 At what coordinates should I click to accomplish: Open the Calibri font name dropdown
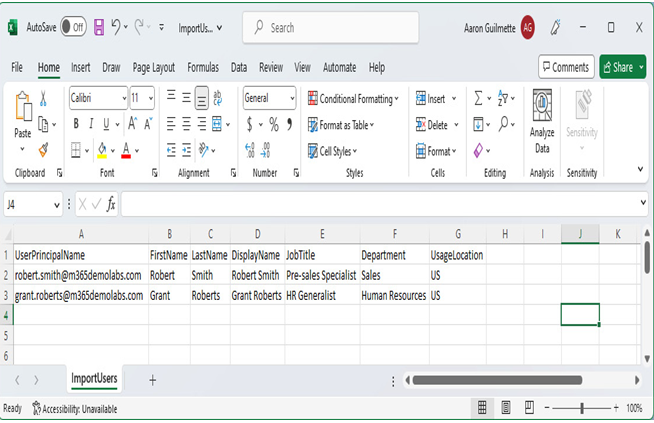pyautogui.click(x=124, y=98)
